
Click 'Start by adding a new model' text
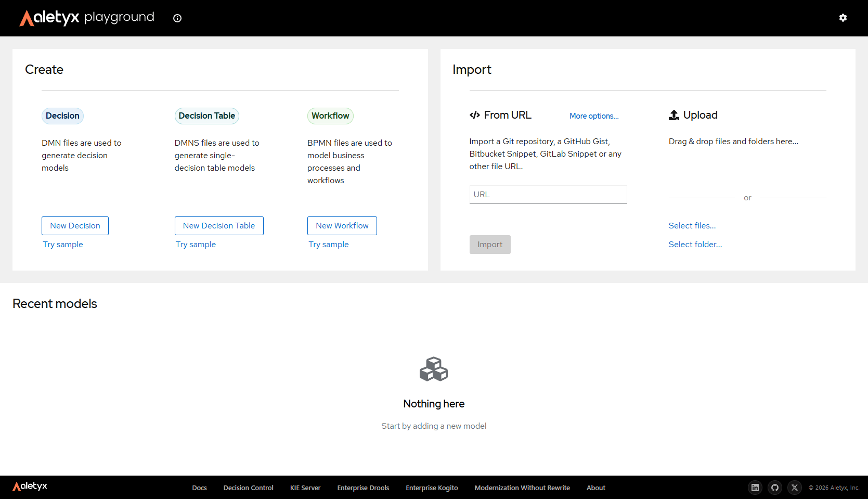click(x=434, y=426)
